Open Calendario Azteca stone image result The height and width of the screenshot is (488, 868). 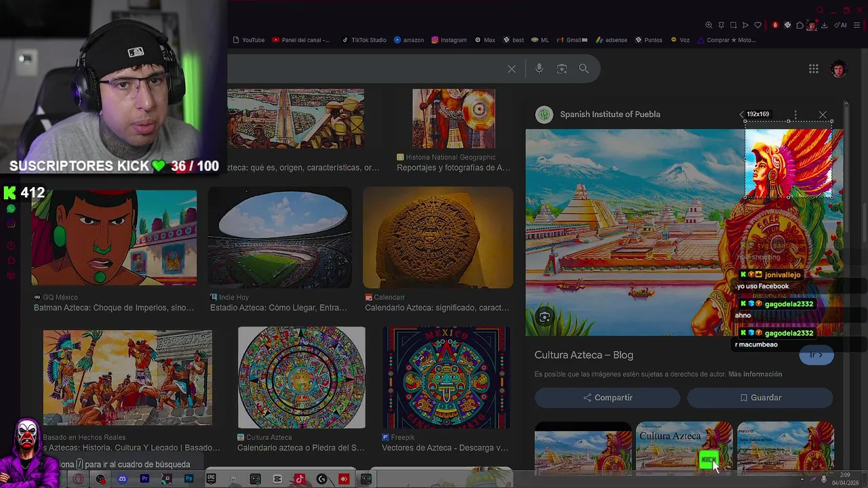(x=438, y=238)
